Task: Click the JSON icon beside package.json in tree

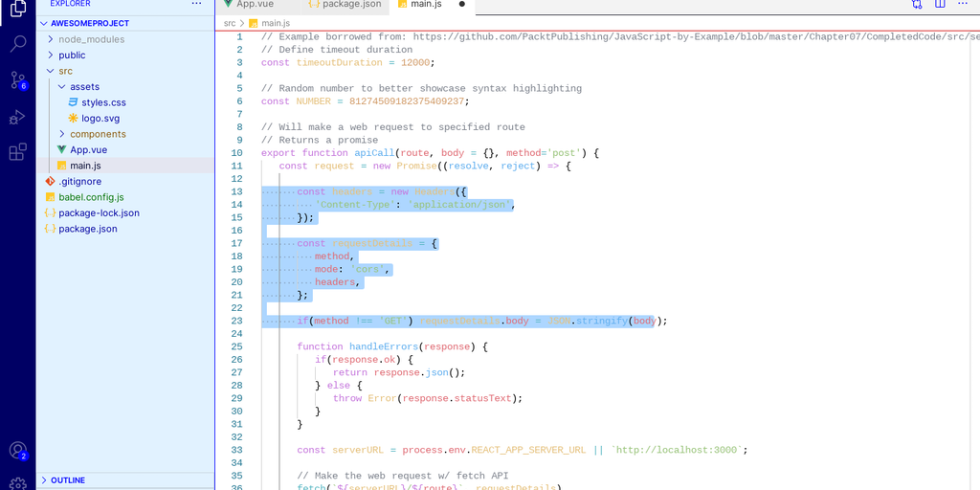Action: click(x=51, y=229)
